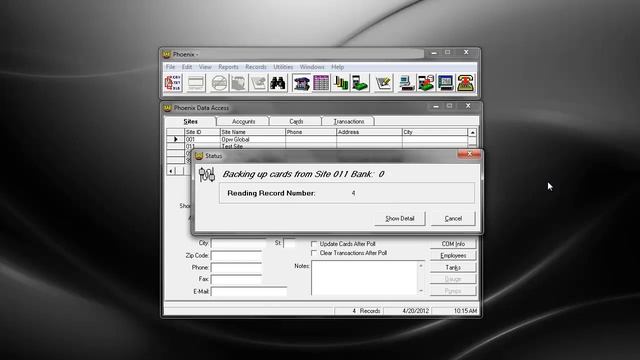Click the purple table grid icon
The width and height of the screenshot is (640, 360).
[x=321, y=83]
